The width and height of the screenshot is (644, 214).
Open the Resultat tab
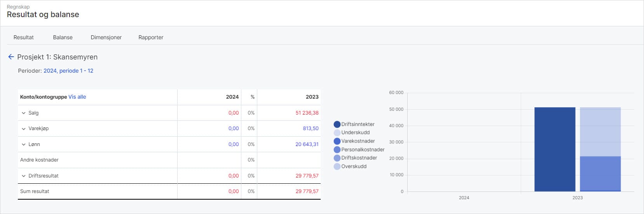(x=24, y=37)
